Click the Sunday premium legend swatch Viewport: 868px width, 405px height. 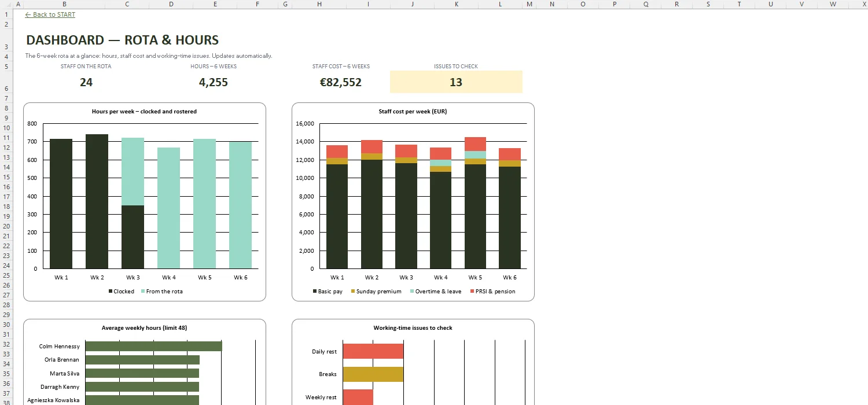(353, 292)
